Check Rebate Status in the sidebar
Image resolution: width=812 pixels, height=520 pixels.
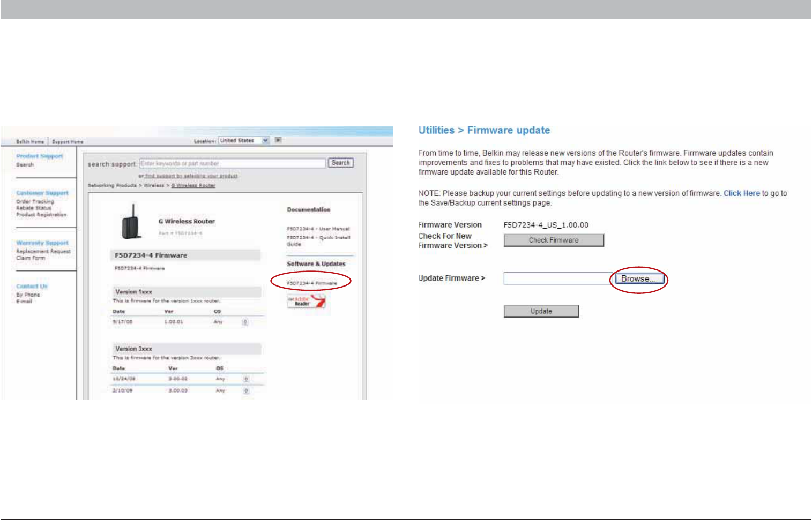34,208
